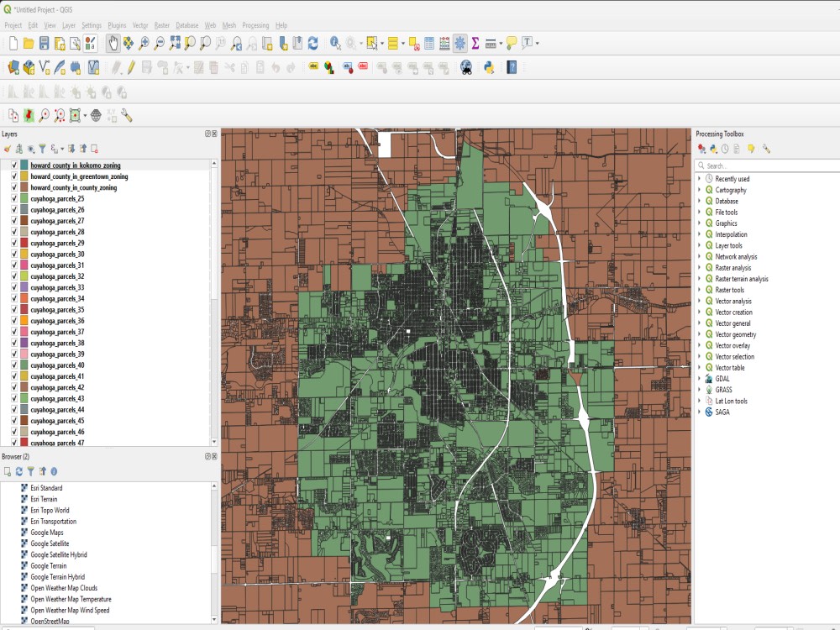840x630 pixels.
Task: Click the remove layer icon in Layers panel
Action: 94,149
